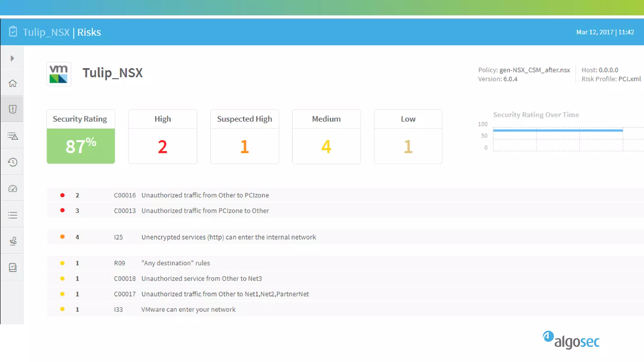Viewport: 644px width, 362px height.
Task: Open the policy list icon
Action: (x=13, y=215)
